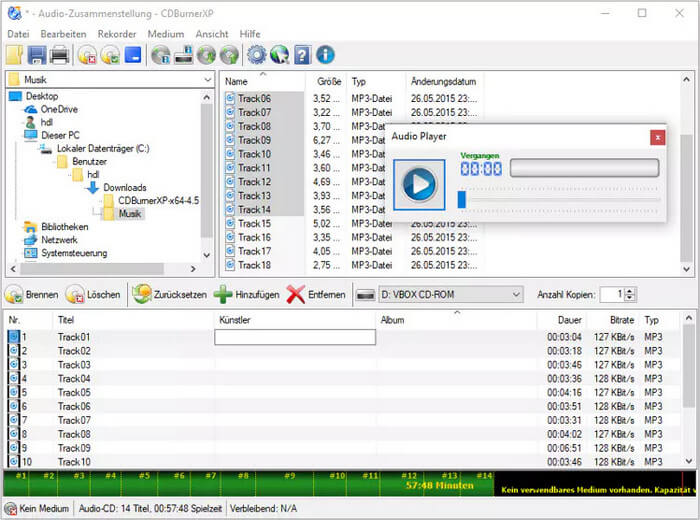Viewport: 700px width, 520px height.
Task: Open settings via the gear icon
Action: pos(257,55)
